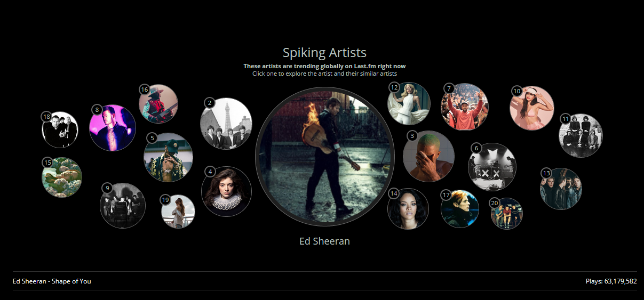Screen dimensions: 644x300
Task: Open artist bubble ranked number 13
Action: pyautogui.click(x=561, y=189)
